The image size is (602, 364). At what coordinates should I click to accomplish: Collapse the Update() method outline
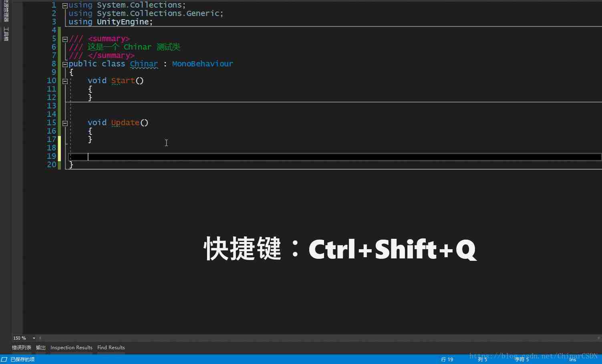point(65,123)
